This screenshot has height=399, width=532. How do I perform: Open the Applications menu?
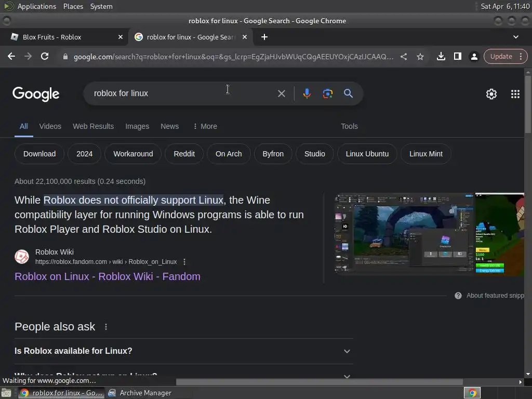[37, 6]
